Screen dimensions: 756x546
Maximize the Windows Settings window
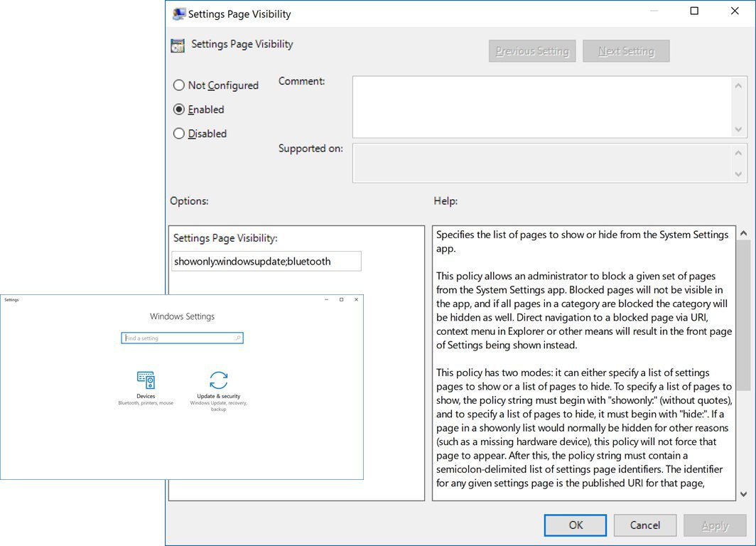click(x=341, y=299)
